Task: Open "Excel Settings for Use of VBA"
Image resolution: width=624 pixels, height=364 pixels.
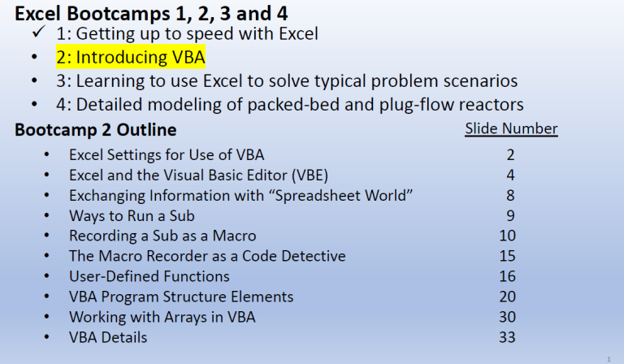Action: pos(167,154)
